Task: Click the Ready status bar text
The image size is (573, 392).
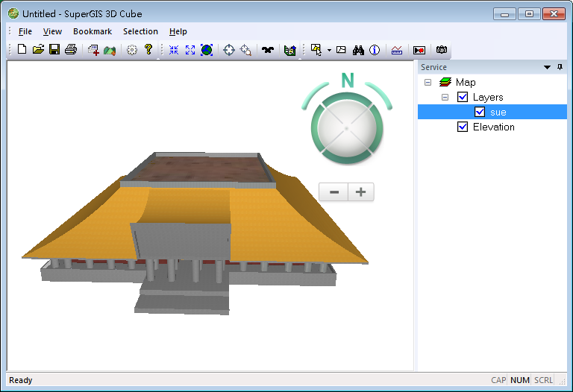Action: coord(21,380)
